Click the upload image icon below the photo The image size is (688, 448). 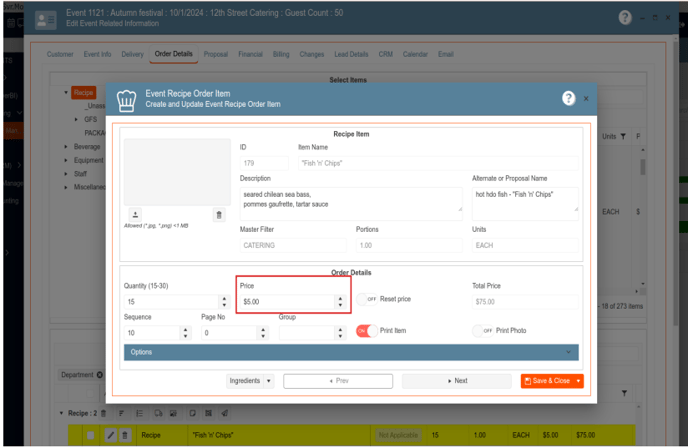(x=136, y=215)
